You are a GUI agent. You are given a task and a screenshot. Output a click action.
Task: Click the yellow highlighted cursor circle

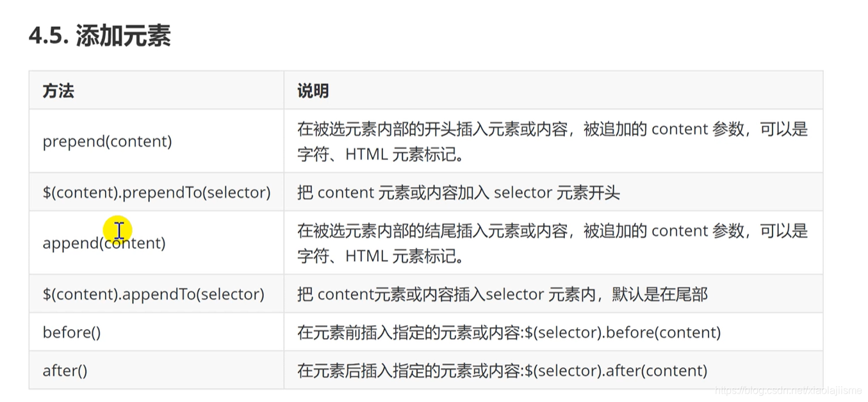tap(119, 230)
